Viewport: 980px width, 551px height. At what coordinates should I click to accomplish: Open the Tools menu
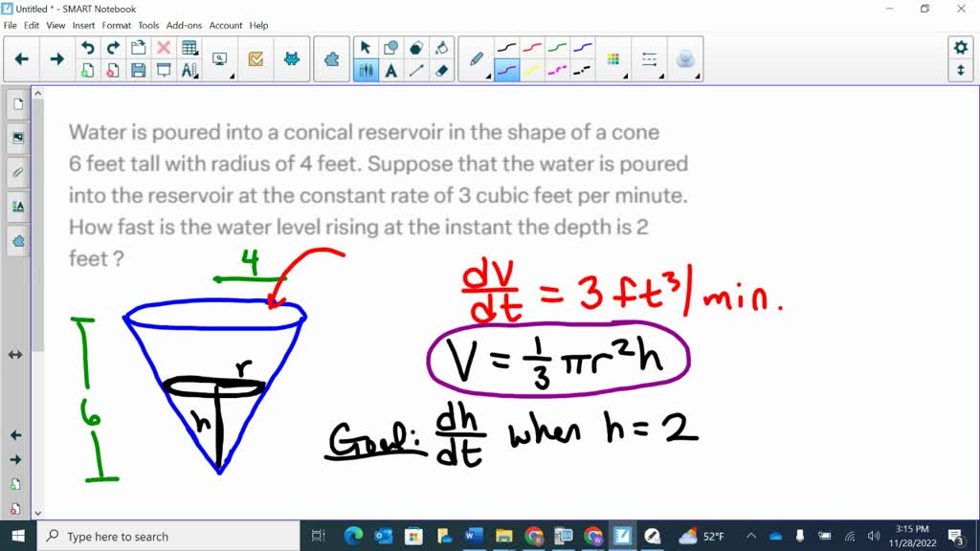tap(147, 26)
